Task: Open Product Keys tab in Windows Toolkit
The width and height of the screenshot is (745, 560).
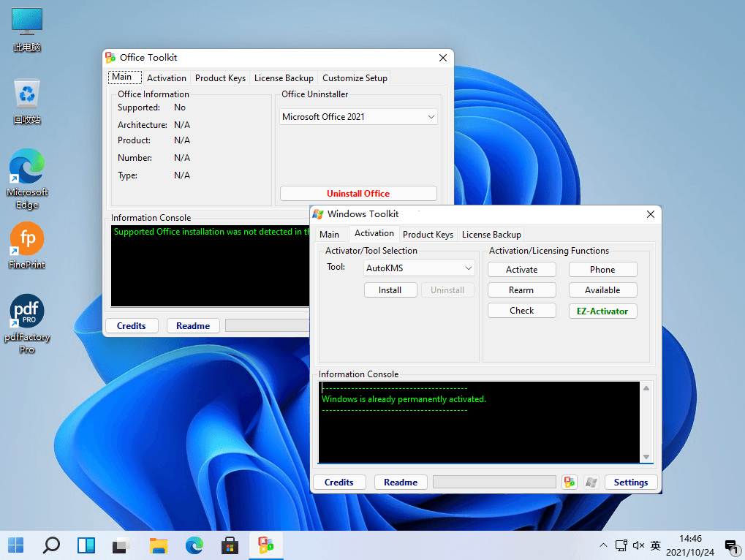Action: pyautogui.click(x=428, y=234)
